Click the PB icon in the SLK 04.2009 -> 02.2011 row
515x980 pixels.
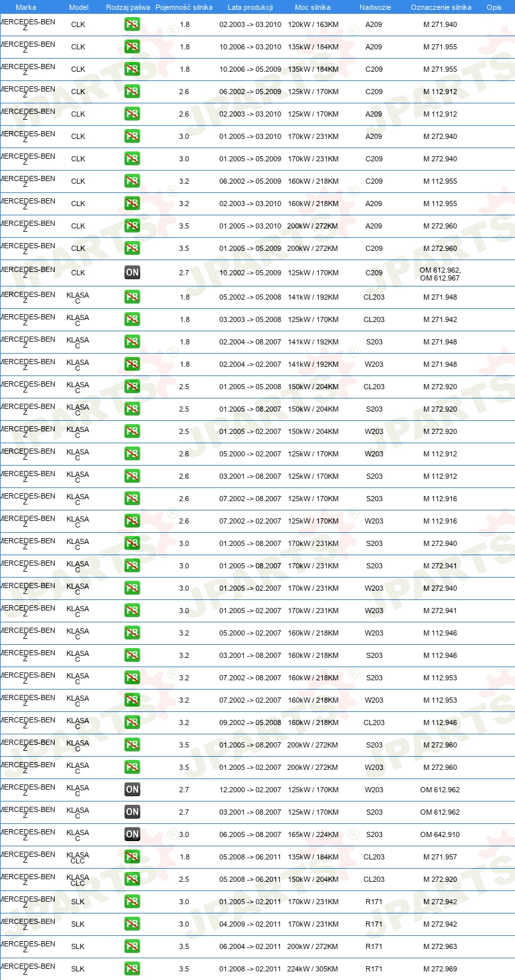(132, 924)
